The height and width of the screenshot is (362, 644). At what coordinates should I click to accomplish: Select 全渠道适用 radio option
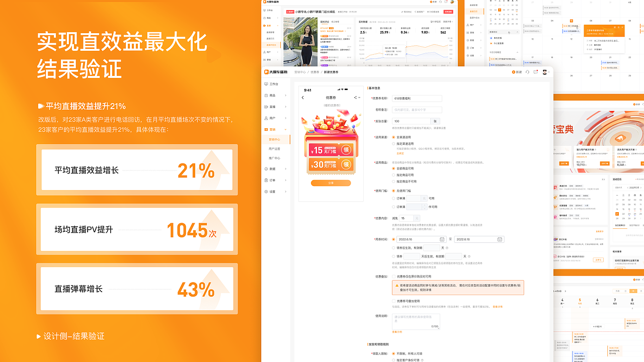click(x=393, y=137)
